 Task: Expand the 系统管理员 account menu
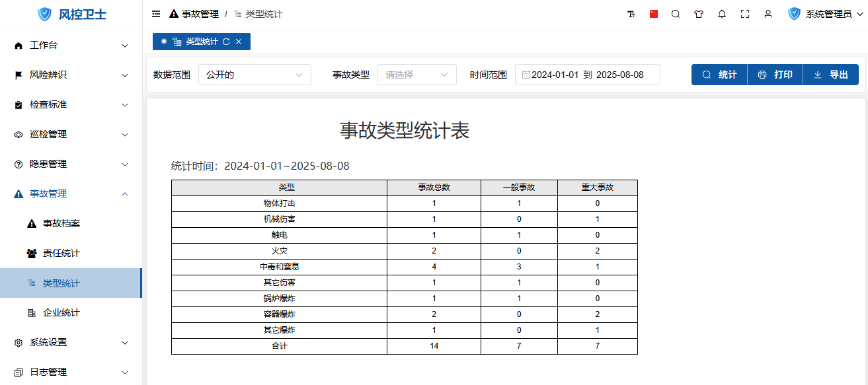tap(828, 14)
